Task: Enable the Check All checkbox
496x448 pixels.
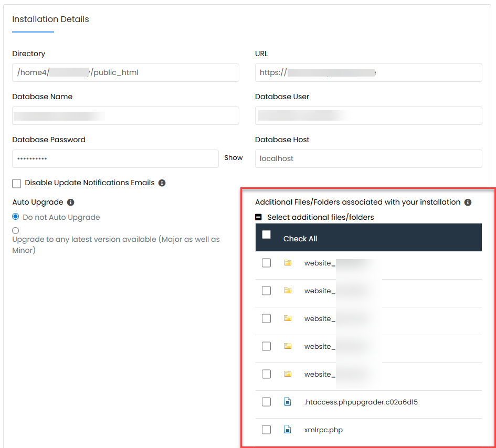Action: pos(266,234)
